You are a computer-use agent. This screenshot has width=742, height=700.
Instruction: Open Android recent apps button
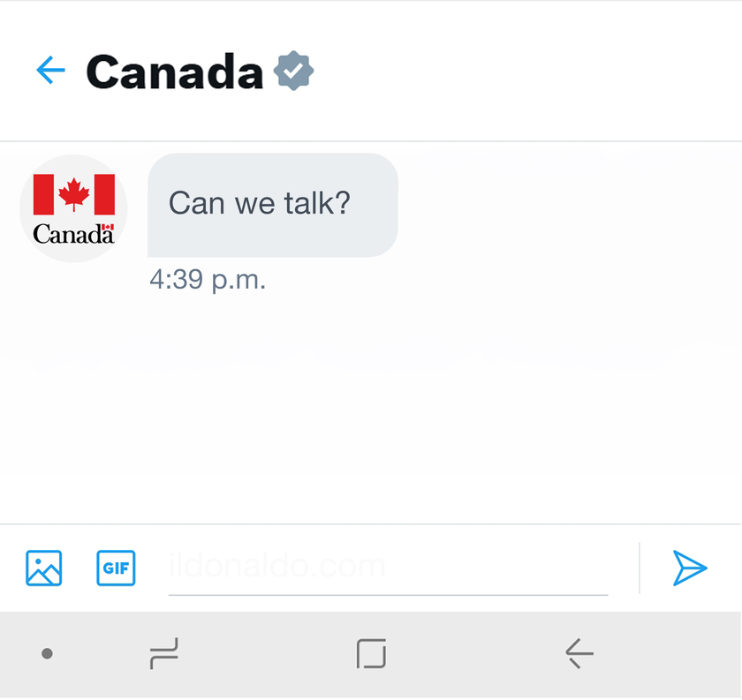[164, 654]
